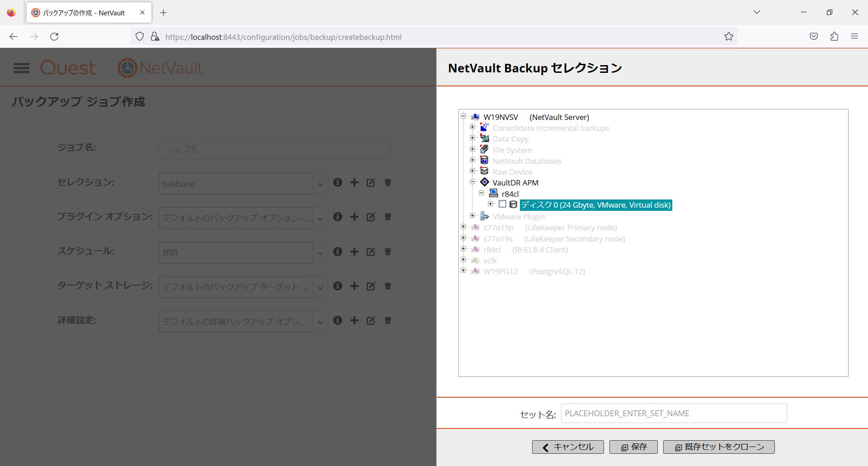Expand the NetVault Databases node

472,160
